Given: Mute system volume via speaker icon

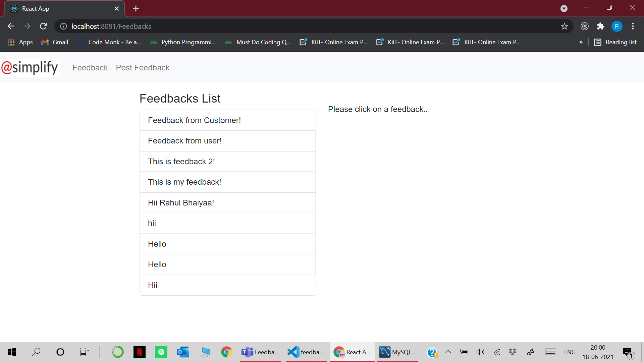Looking at the screenshot, I should coord(480,352).
